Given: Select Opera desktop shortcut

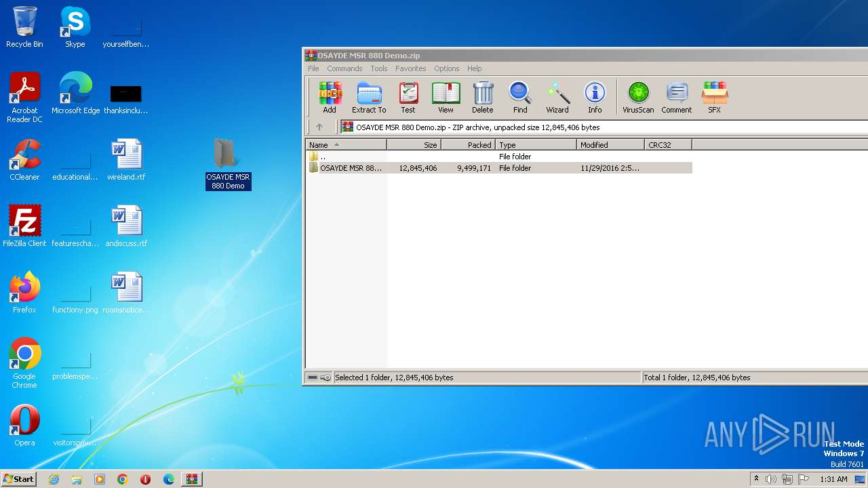Looking at the screenshot, I should pyautogui.click(x=24, y=426).
